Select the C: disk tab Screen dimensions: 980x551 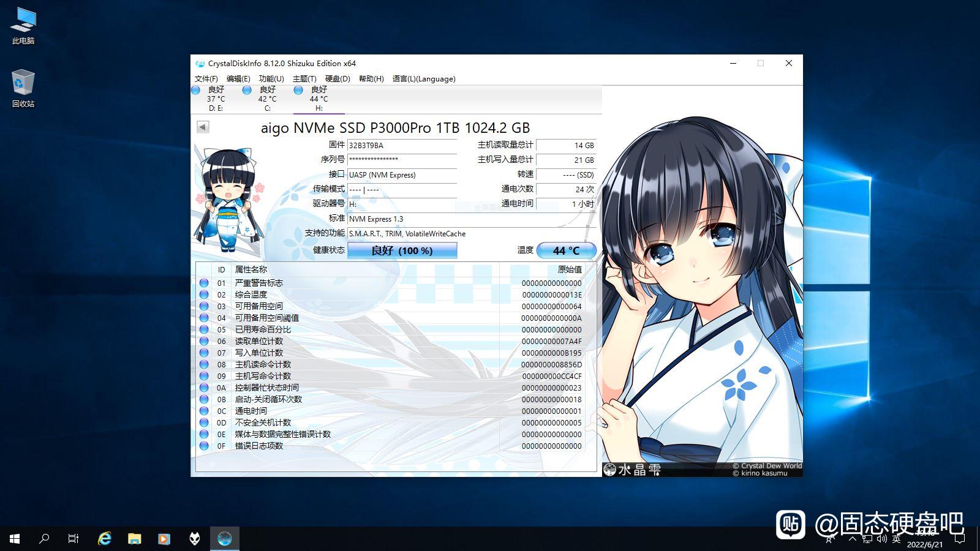(268, 99)
